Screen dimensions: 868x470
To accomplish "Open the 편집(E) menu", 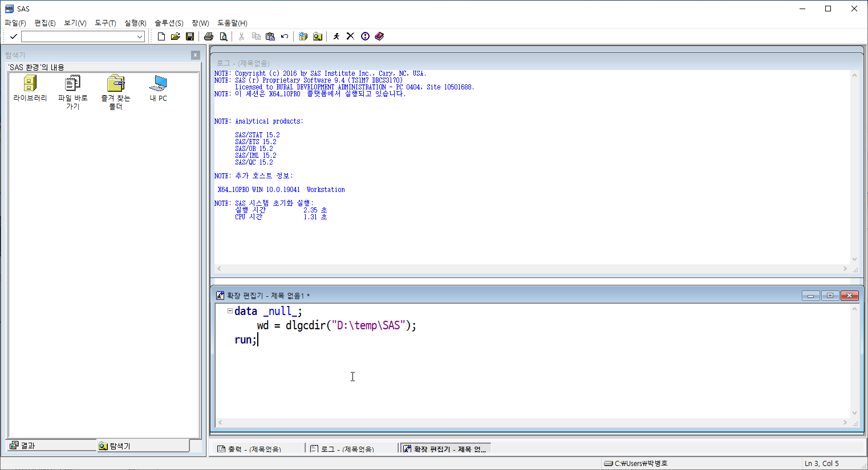I will 45,23.
